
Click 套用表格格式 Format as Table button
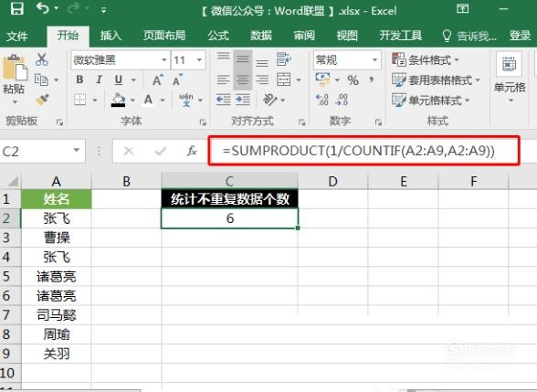click(x=436, y=79)
